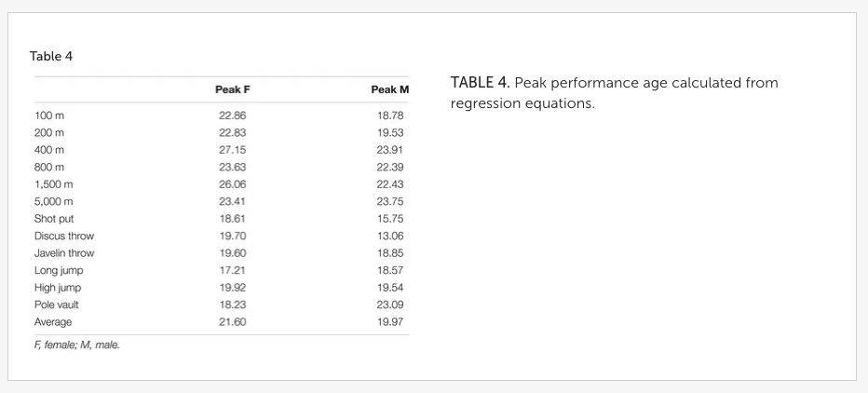Select the "Pole vault" row label
This screenshot has height=393, width=868.
coord(55,304)
